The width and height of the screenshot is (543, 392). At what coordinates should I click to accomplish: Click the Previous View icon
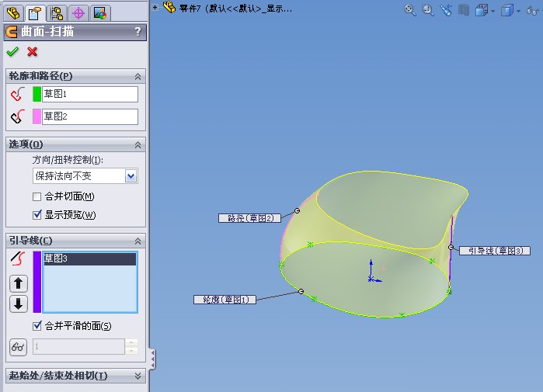446,10
